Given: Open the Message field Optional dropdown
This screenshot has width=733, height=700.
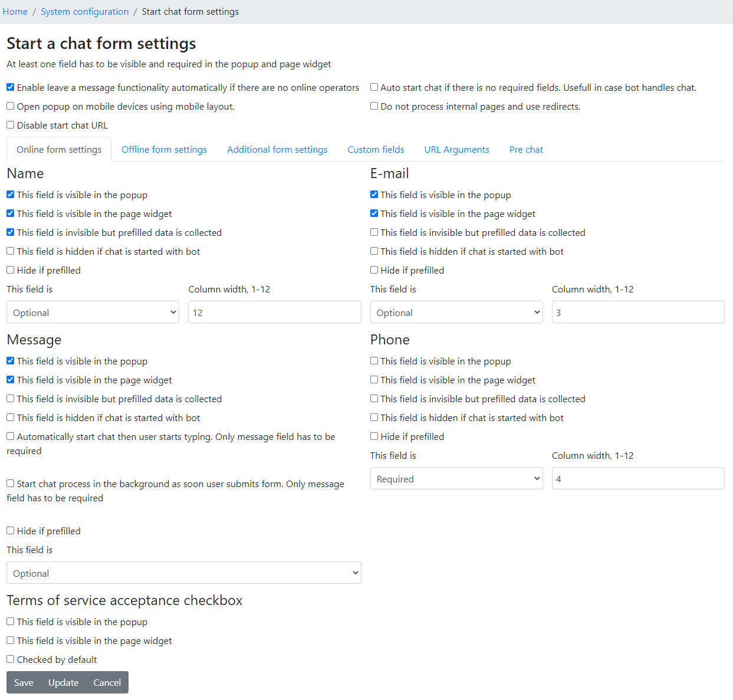Looking at the screenshot, I should [x=183, y=573].
